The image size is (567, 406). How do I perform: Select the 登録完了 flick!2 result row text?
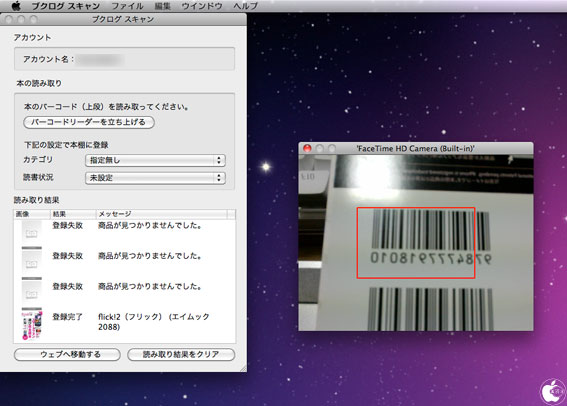coord(154,321)
